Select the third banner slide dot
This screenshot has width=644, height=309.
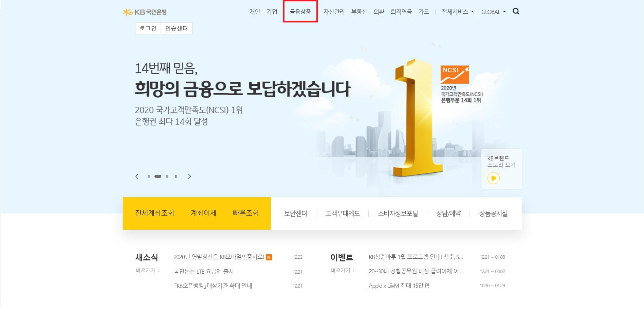(167, 176)
